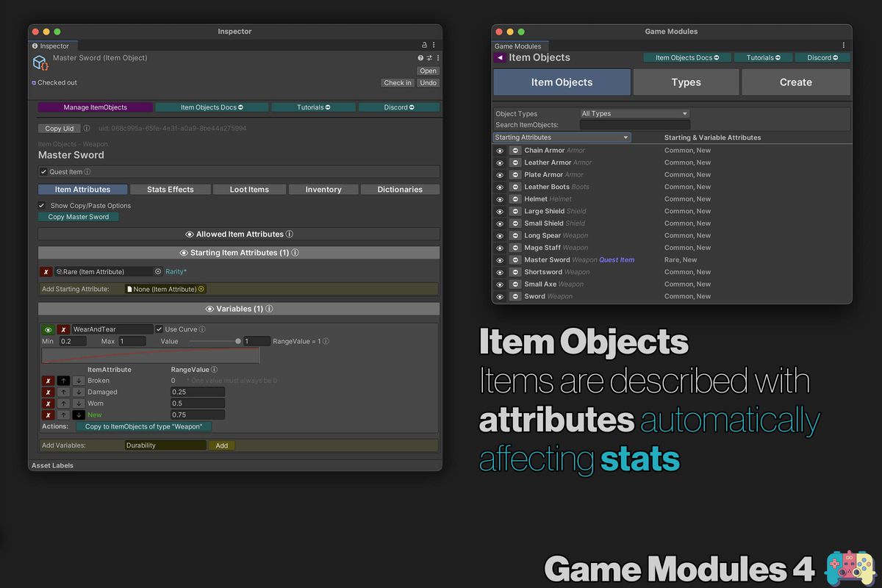
Task: Remove the New attribute row with X
Action: click(48, 415)
